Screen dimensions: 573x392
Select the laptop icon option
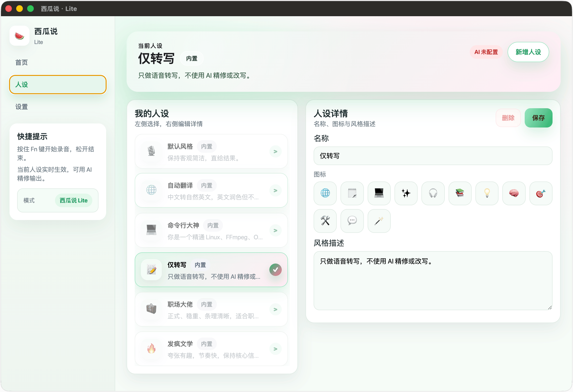click(x=379, y=193)
